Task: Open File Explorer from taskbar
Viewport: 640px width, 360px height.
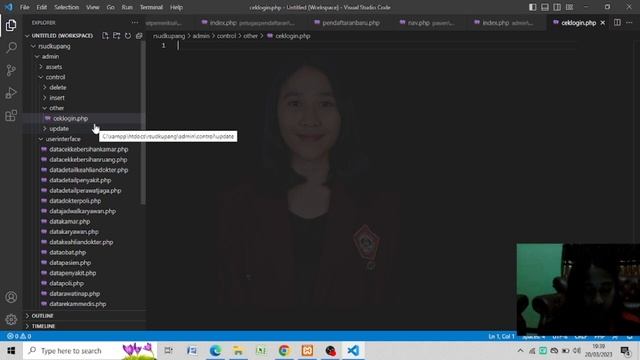Action: coord(238,351)
